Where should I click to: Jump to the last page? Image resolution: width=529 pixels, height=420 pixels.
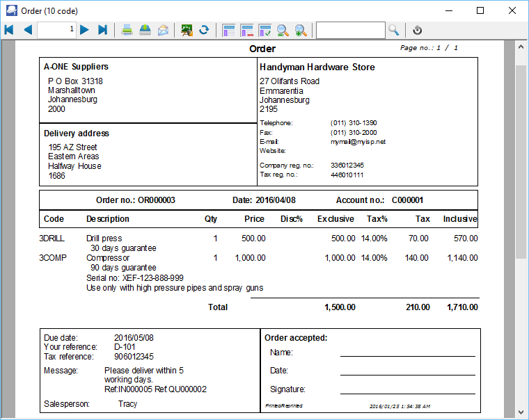[102, 30]
